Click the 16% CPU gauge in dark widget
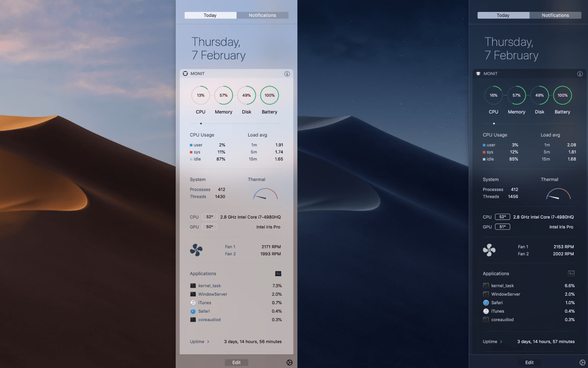588x368 pixels. 493,95
